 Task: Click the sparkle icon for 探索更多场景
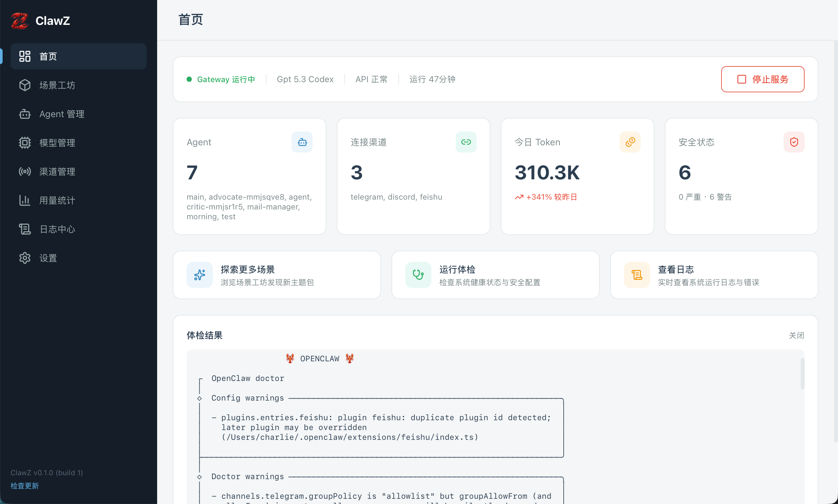[199, 275]
